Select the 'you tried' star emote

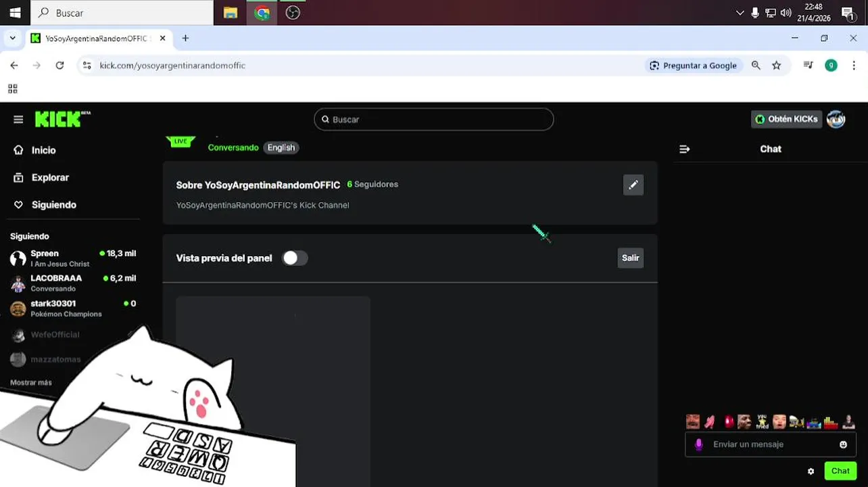[763, 422]
